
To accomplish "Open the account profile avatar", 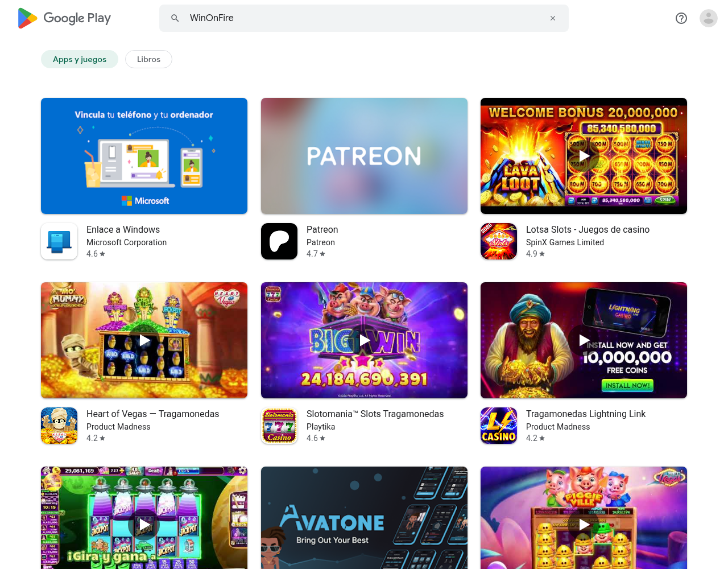I will pos(709,18).
